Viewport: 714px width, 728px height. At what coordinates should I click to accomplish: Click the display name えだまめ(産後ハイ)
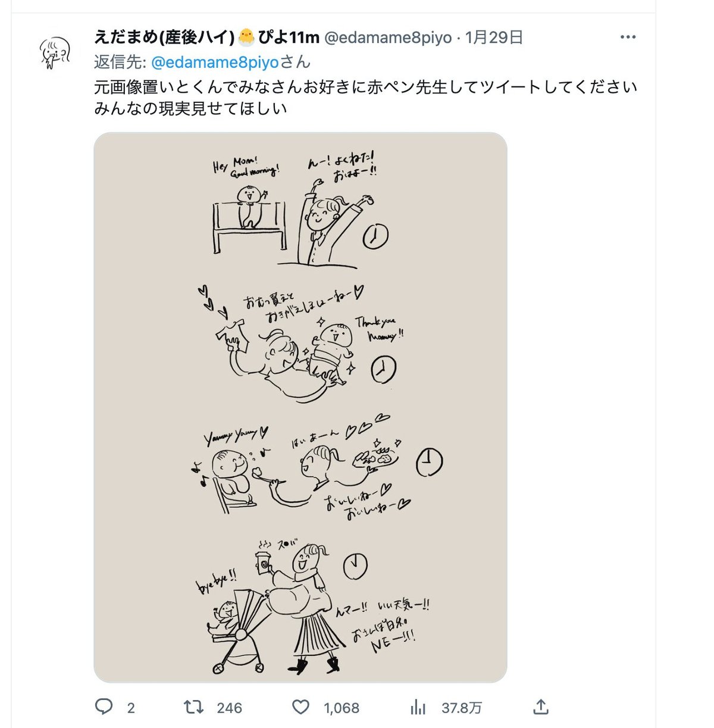point(164,38)
